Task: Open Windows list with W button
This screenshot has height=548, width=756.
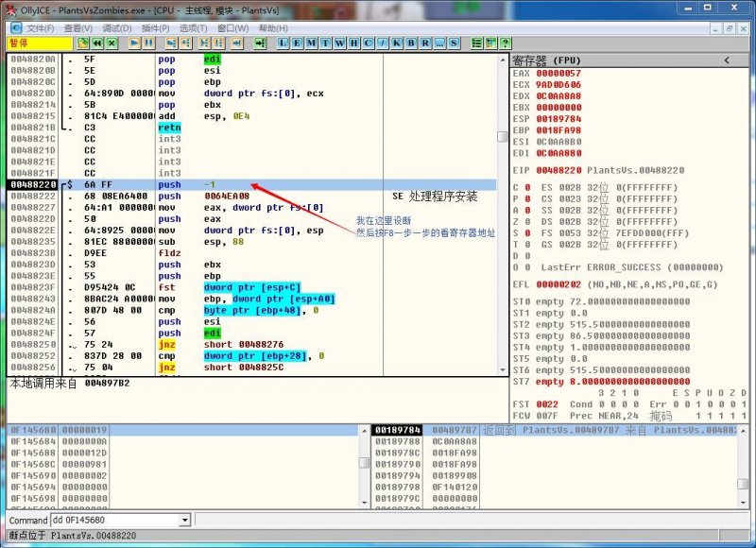Action: (x=340, y=43)
